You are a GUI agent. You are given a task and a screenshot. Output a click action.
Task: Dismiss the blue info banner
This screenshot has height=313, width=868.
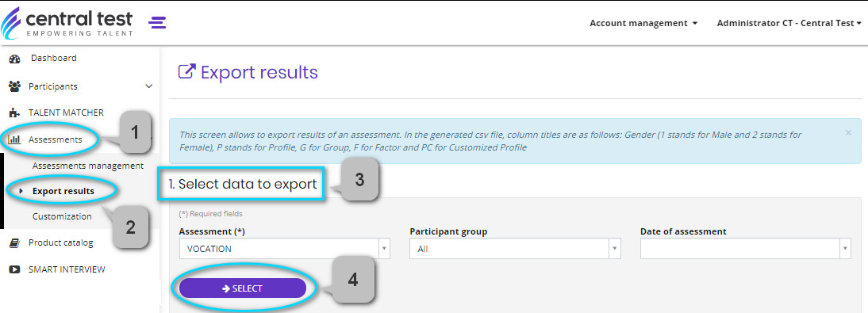848,132
